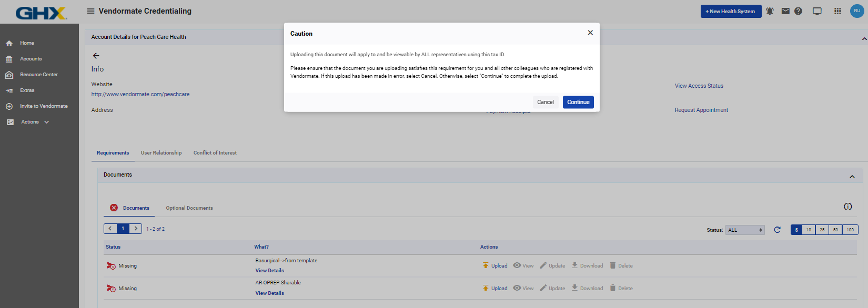The width and height of the screenshot is (868, 308).
Task: Click the View Access Status link
Action: 699,86
